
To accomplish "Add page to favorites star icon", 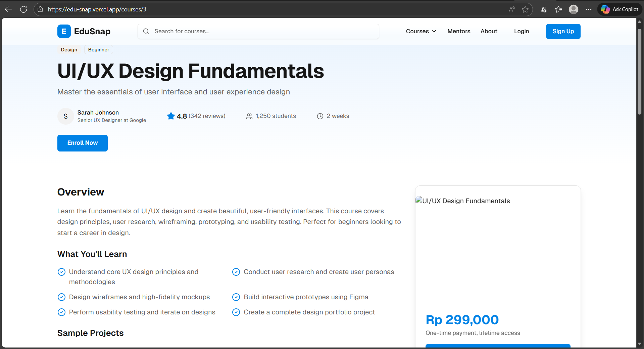I will [x=525, y=9].
